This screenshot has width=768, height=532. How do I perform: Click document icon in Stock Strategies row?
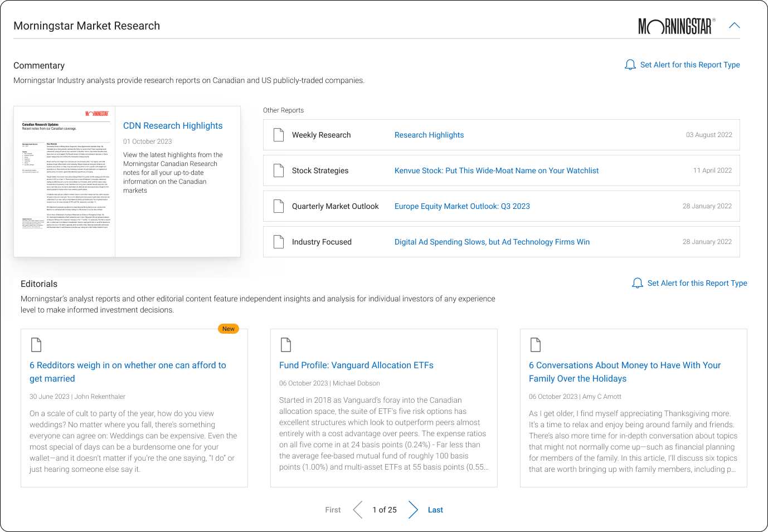pyautogui.click(x=279, y=170)
